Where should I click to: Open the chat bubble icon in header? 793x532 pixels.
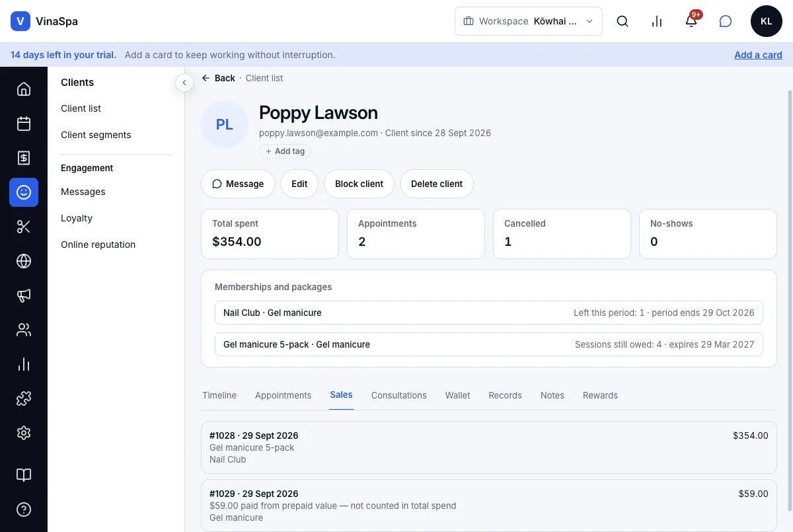pos(726,21)
